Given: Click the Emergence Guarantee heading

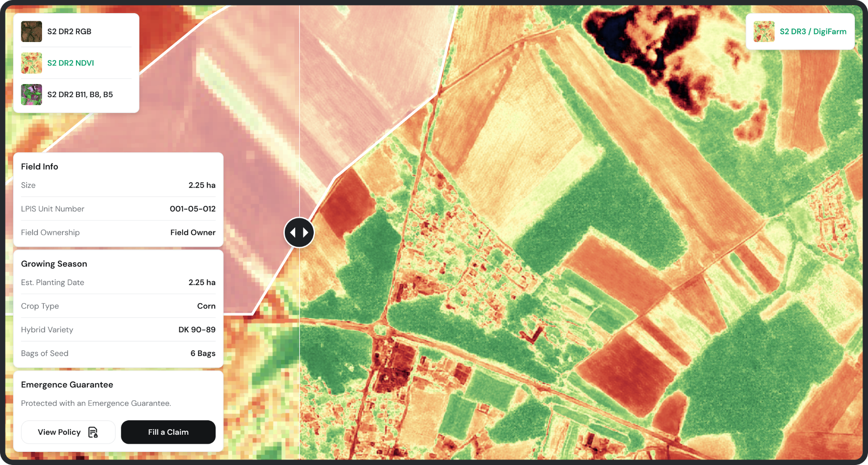Looking at the screenshot, I should click(x=67, y=385).
